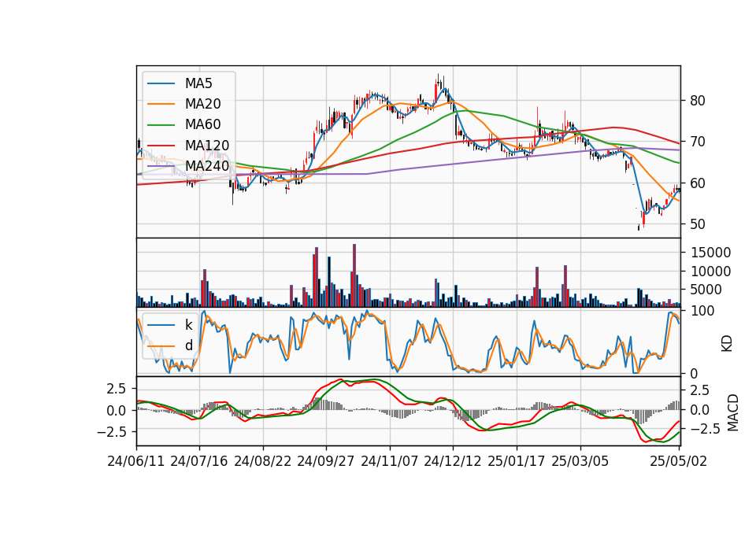Click the 24/09/27 date tick label
Viewport: 756px width, 543px height.
[326, 461]
